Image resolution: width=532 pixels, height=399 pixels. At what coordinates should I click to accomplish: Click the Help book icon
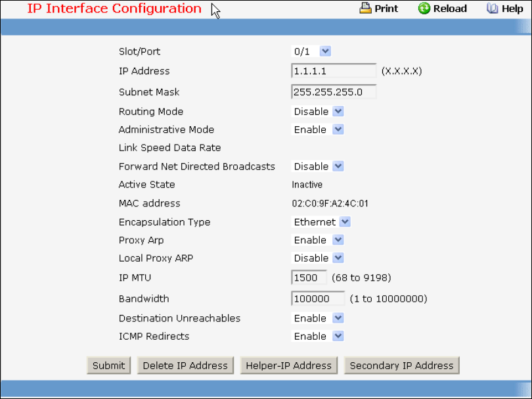[x=492, y=8]
